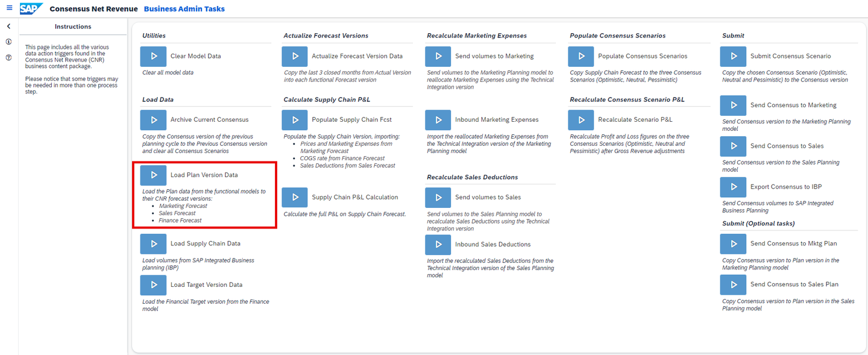Run the Send Consensus to Mktg Plan action

coord(734,244)
